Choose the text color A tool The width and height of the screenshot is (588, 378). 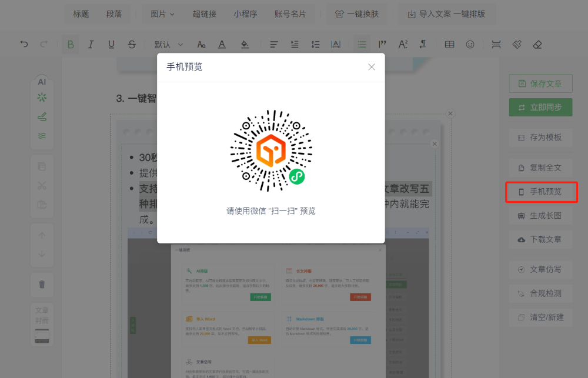click(222, 45)
